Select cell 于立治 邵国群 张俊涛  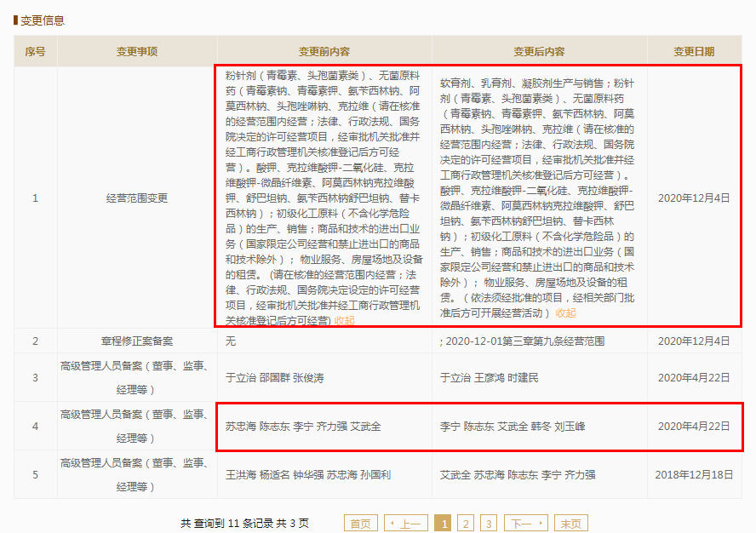click(324, 378)
